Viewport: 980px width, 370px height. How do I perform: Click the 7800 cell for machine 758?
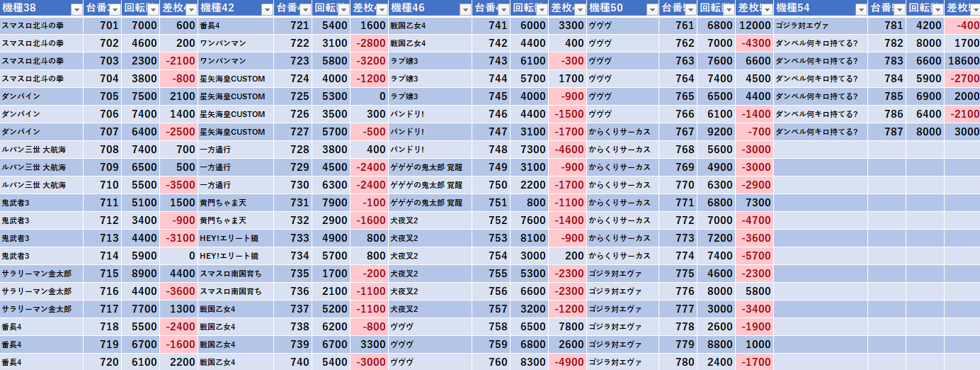(567, 327)
